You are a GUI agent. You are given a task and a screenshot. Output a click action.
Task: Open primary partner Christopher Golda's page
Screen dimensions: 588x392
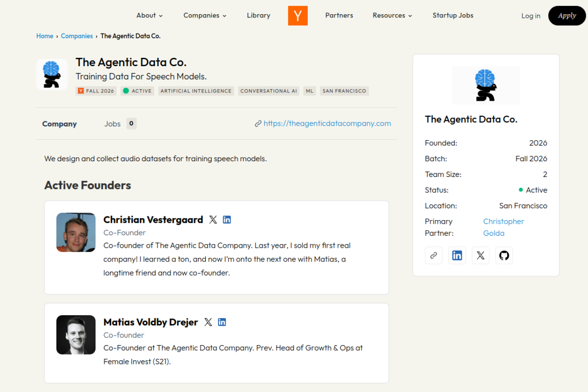503,227
